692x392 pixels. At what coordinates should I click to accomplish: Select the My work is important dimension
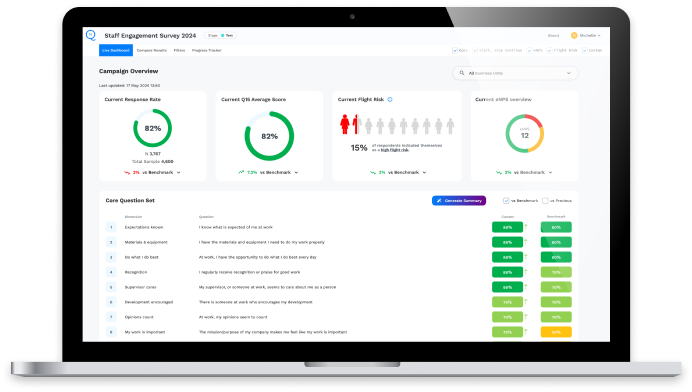pos(145,332)
